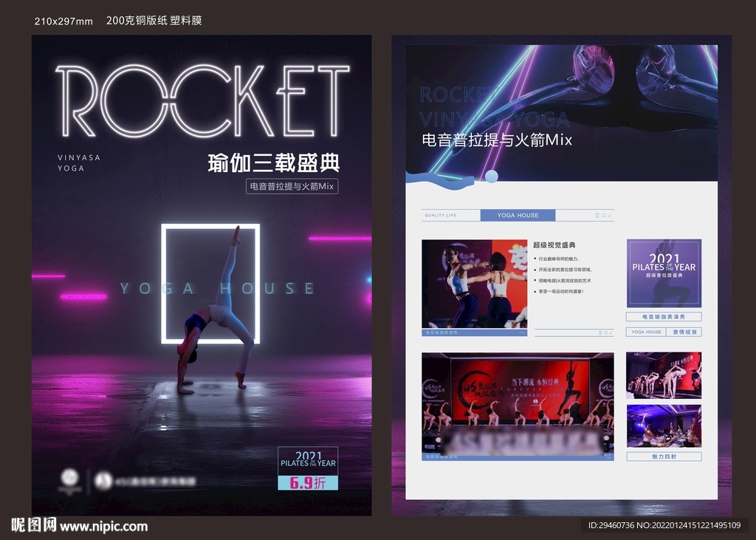Click the boxed 电音普拉提与火箭Mix label on the left poster

coord(292,186)
